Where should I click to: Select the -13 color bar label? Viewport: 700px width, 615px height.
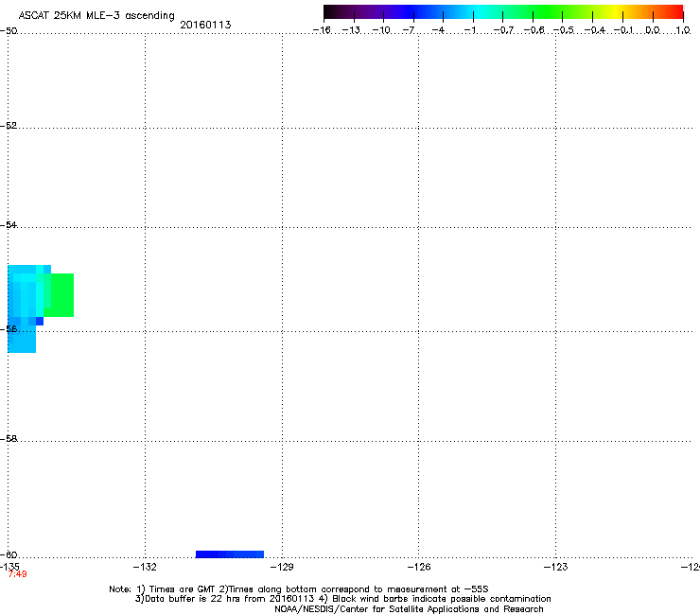tap(351, 30)
